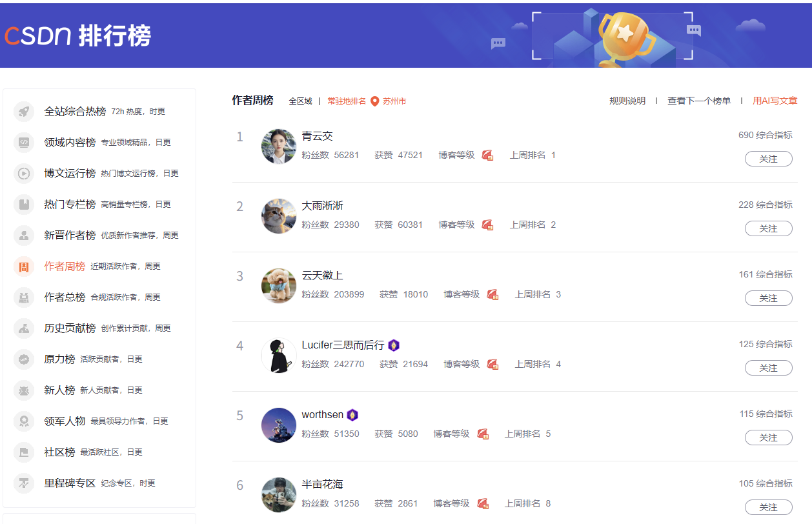The image size is (812, 524).
Task: Open 博文运行榜 ranking
Action: [x=70, y=174]
